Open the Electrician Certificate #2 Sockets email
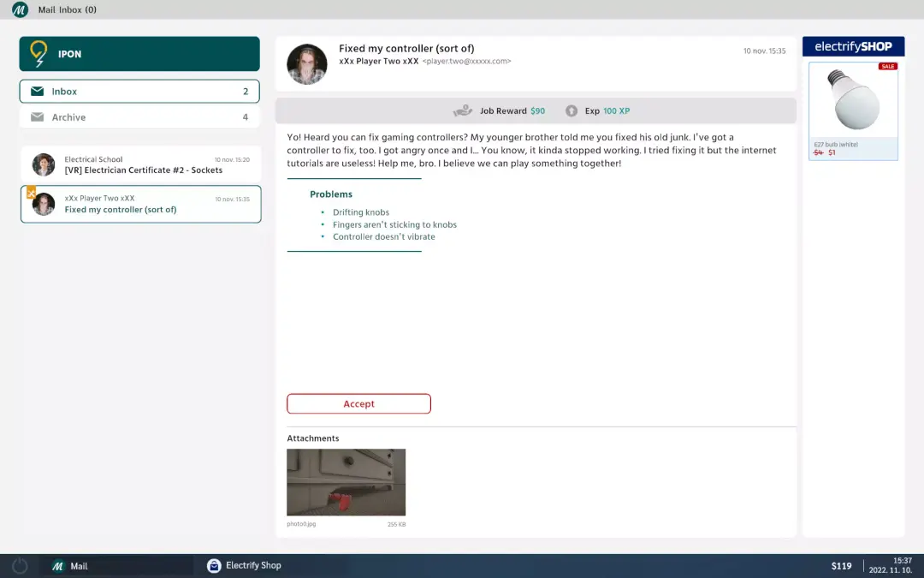 (141, 165)
